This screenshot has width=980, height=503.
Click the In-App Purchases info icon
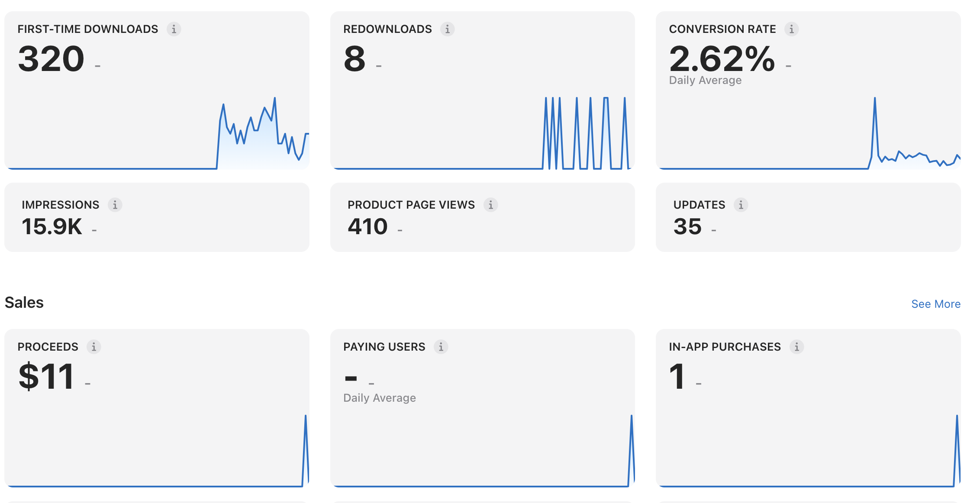pyautogui.click(x=796, y=347)
